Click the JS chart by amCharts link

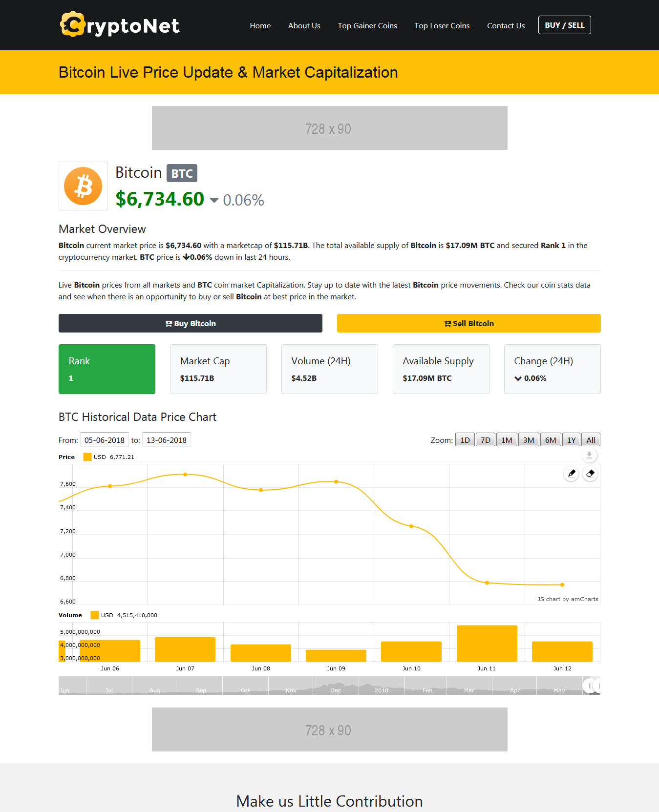tap(568, 599)
